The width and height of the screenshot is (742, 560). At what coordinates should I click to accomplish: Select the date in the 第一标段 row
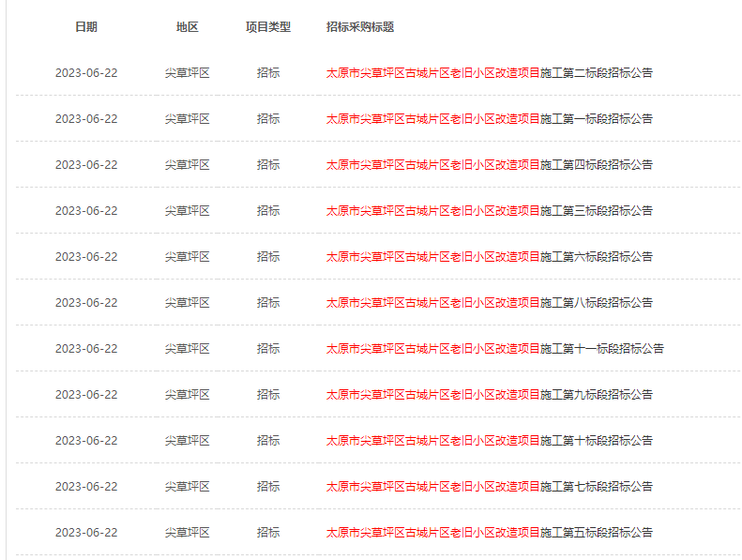(86, 119)
